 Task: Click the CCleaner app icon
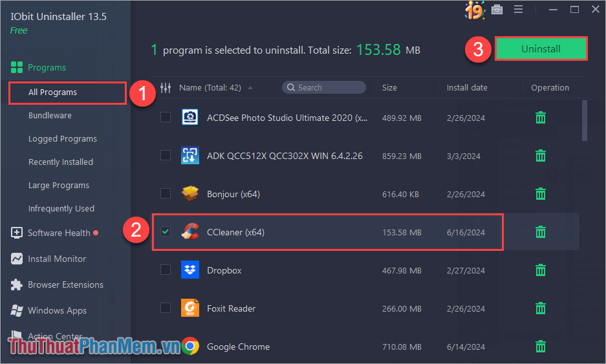[x=189, y=231]
